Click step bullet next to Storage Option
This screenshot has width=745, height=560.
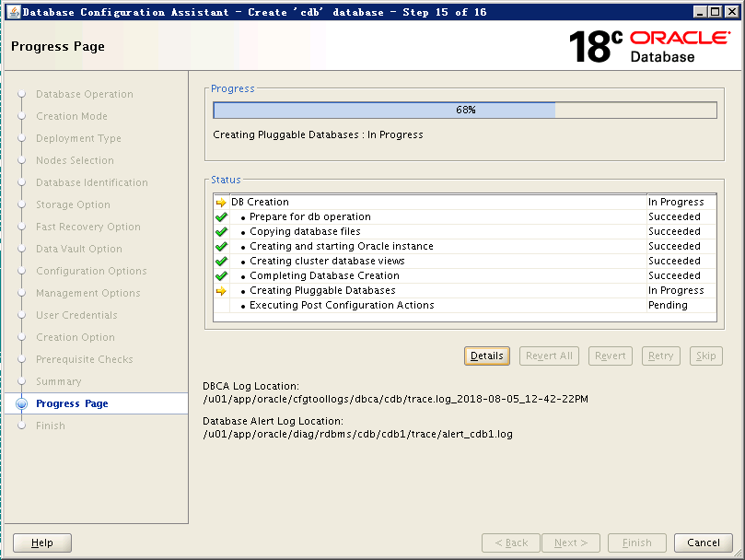point(21,204)
